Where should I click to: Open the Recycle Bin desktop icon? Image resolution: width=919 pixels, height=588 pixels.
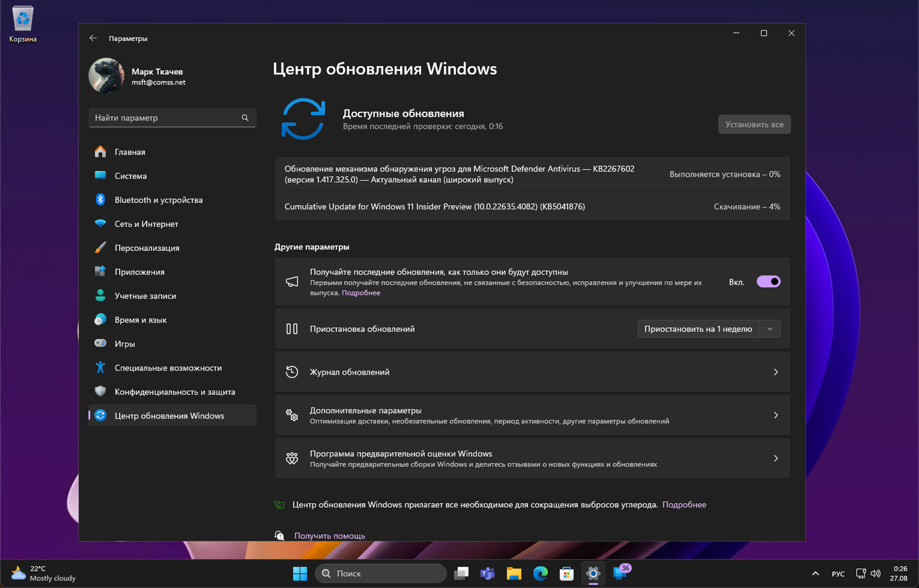point(23,24)
